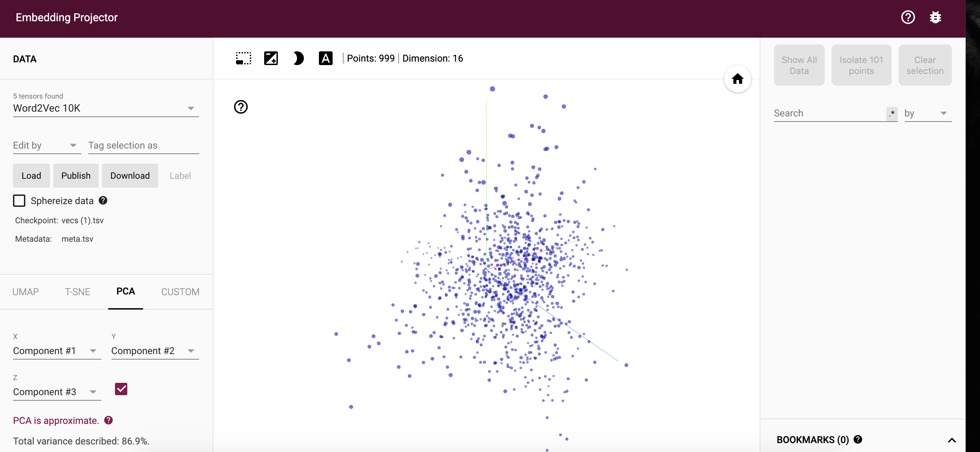Enable night mode with moon icon

298,58
